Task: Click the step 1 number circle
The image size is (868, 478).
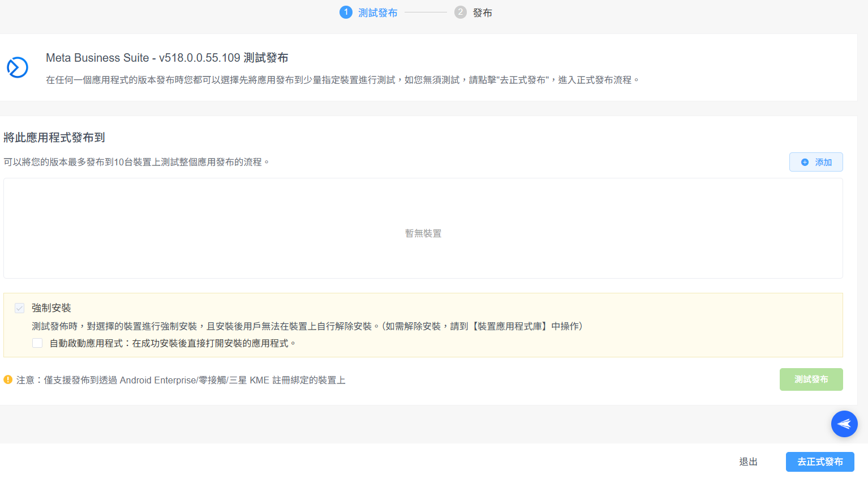Action: [x=346, y=12]
